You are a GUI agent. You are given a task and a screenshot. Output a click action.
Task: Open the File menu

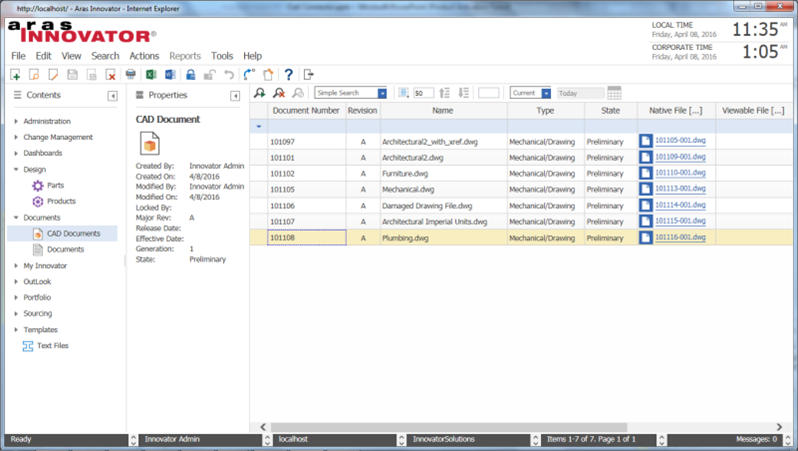coord(18,56)
